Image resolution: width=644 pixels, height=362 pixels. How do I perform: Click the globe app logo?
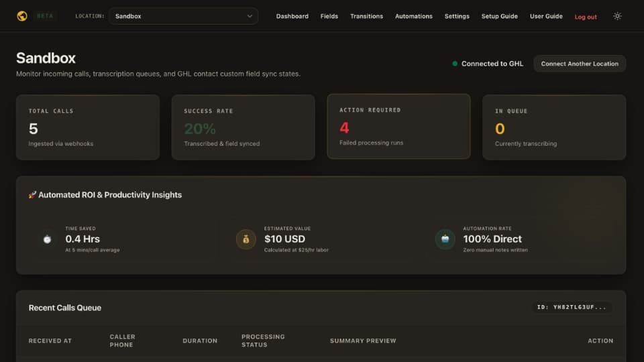pos(22,16)
